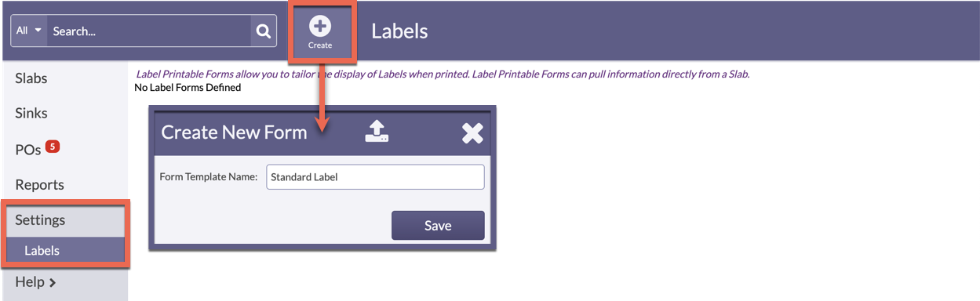Click the Labels page heading
The width and height of the screenshot is (980, 301).
tap(399, 31)
